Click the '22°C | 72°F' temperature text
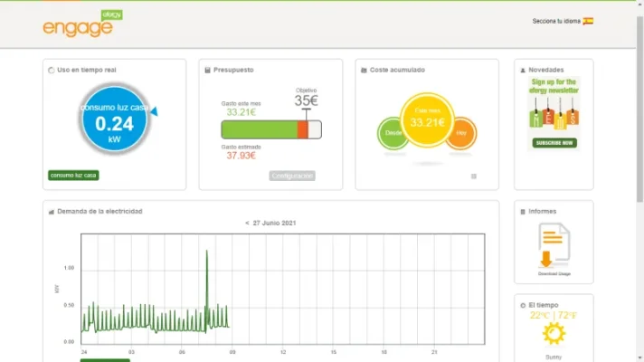 pos(554,316)
